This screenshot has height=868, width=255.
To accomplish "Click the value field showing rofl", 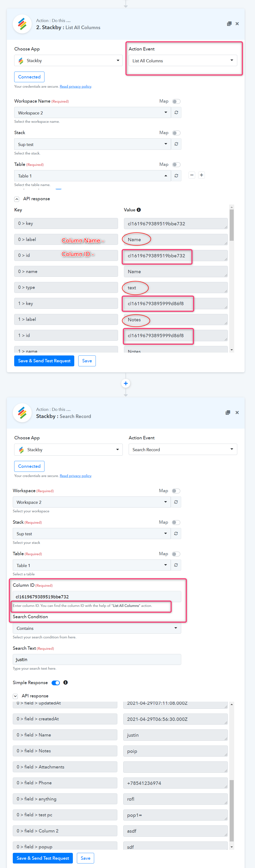I will point(175,799).
